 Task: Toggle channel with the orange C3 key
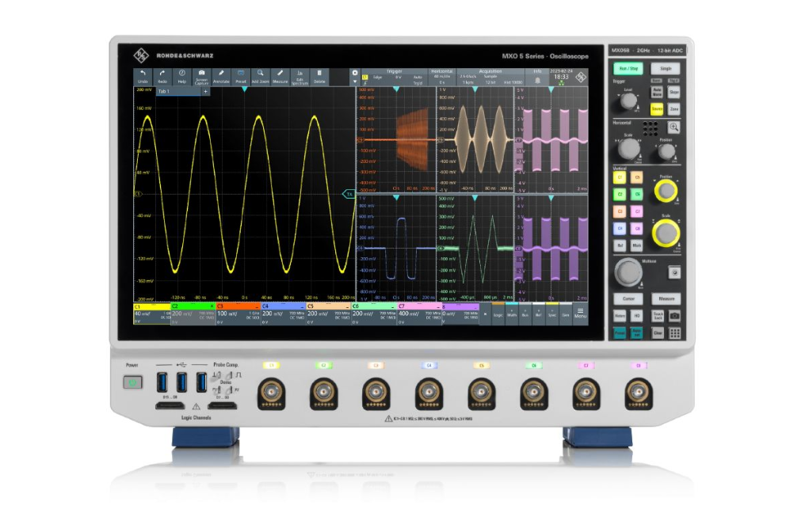tap(620, 211)
